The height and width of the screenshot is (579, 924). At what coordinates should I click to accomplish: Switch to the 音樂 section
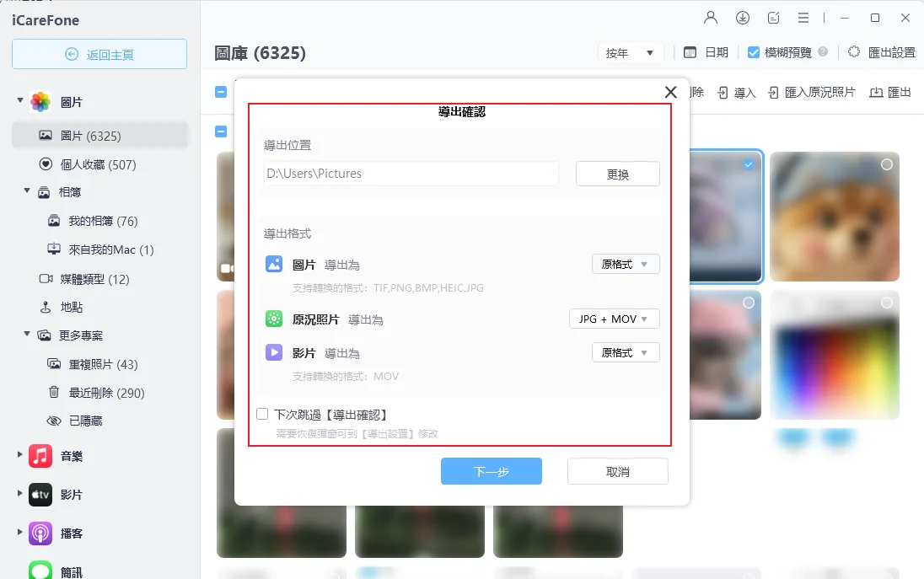[72, 454]
